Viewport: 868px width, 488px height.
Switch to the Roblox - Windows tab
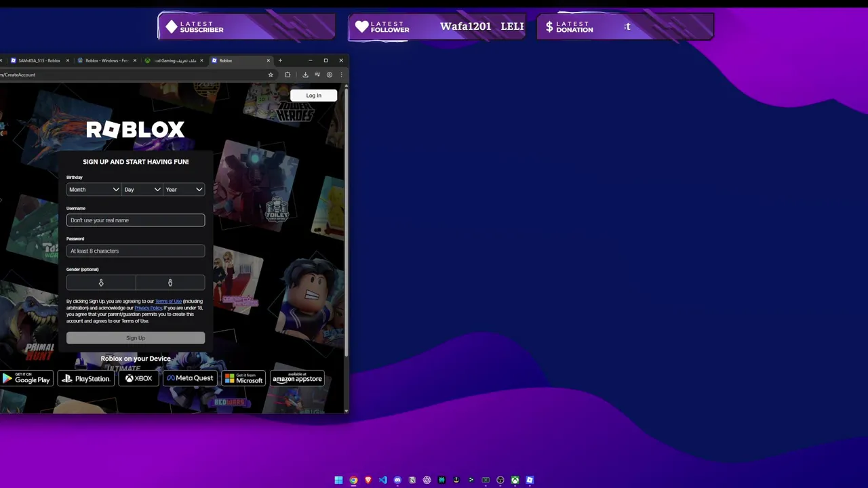tap(106, 60)
